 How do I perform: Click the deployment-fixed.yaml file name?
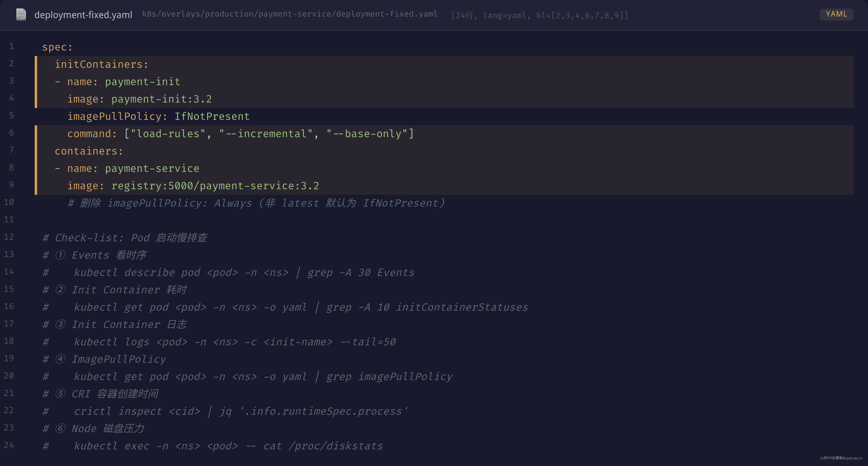coord(83,15)
